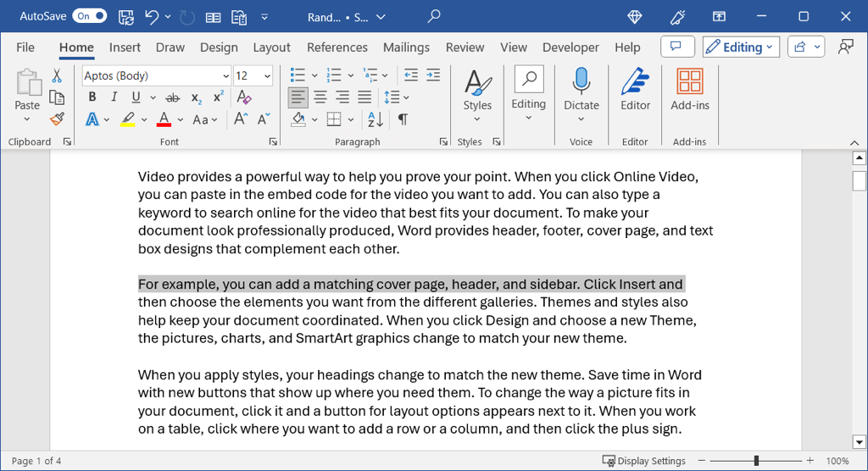
Task: Open the References tab
Action: click(x=337, y=47)
